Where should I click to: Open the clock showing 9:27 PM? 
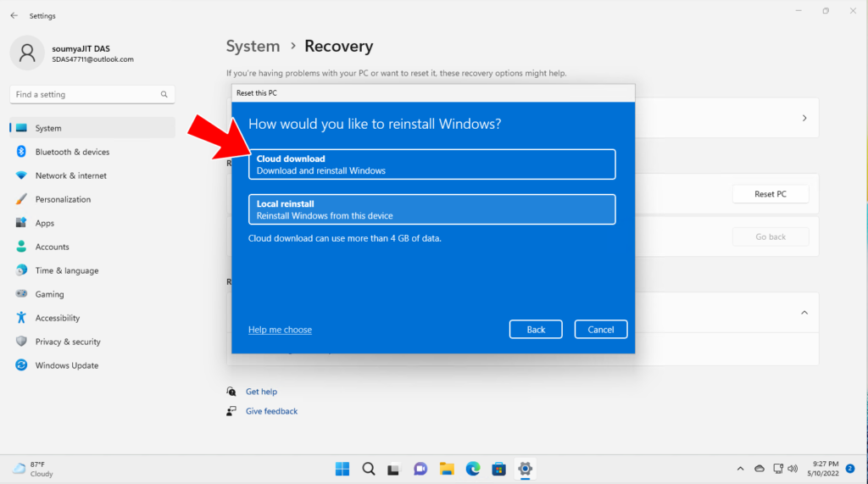pos(823,469)
